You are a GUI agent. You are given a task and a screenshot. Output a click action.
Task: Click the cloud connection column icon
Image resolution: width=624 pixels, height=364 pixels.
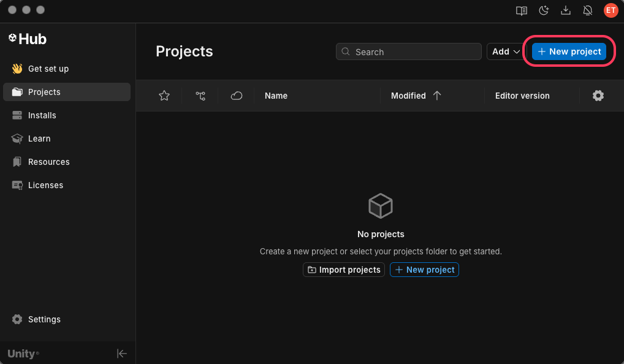tap(237, 96)
